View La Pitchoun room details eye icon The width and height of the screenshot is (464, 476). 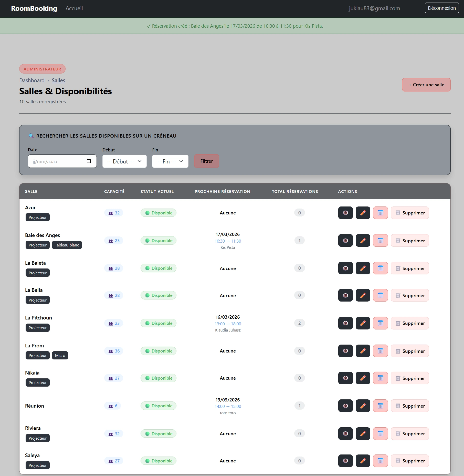(x=345, y=323)
